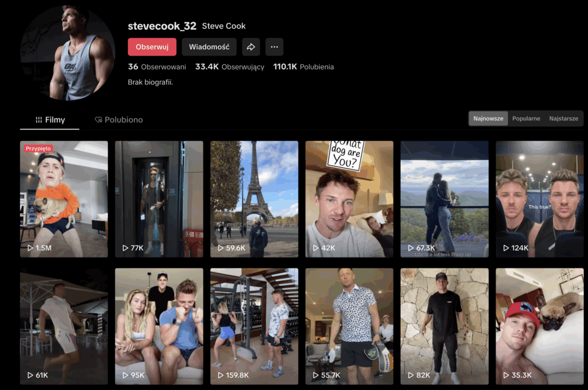Open the three-dots more options menu
Screen dimensions: 588x390
tap(274, 47)
